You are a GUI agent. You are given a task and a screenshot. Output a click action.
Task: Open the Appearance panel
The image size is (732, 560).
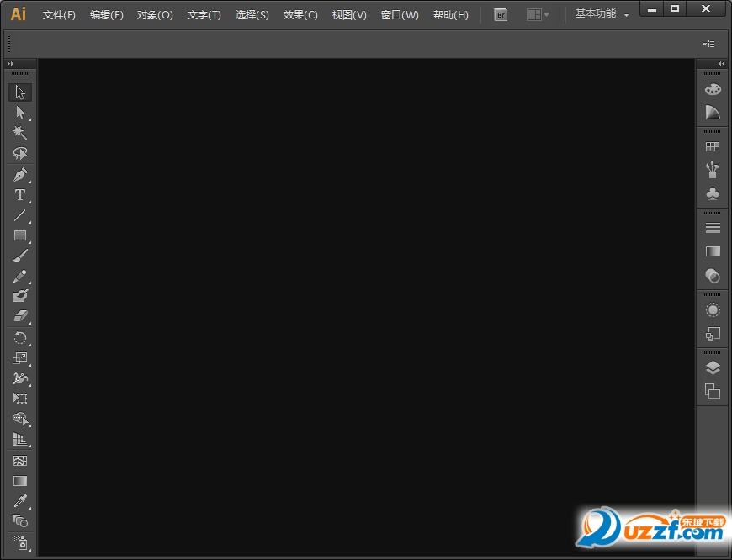(x=713, y=310)
